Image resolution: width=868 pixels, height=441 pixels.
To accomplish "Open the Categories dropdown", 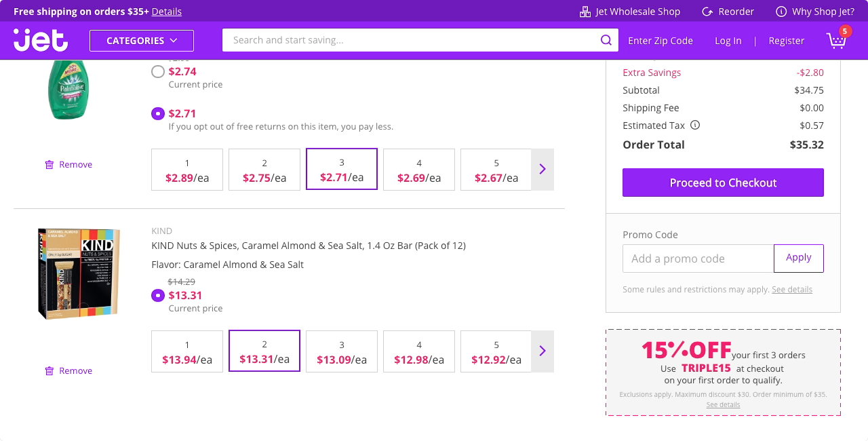I will tap(142, 41).
